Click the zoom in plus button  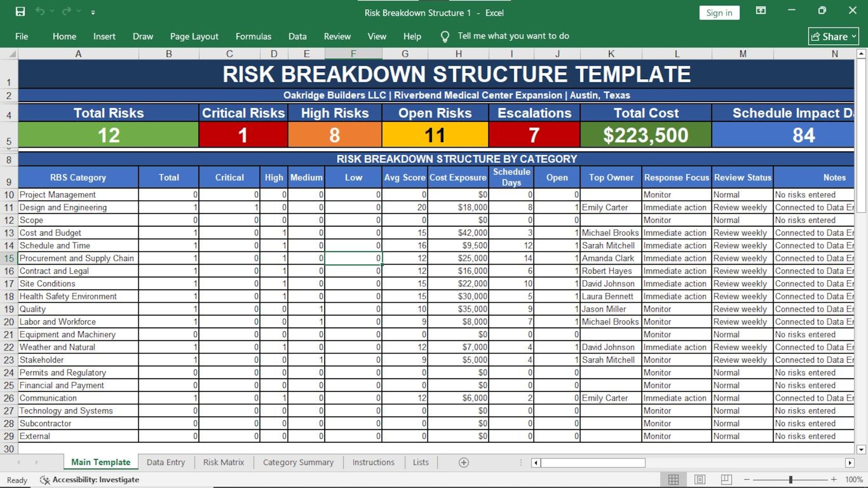834,480
